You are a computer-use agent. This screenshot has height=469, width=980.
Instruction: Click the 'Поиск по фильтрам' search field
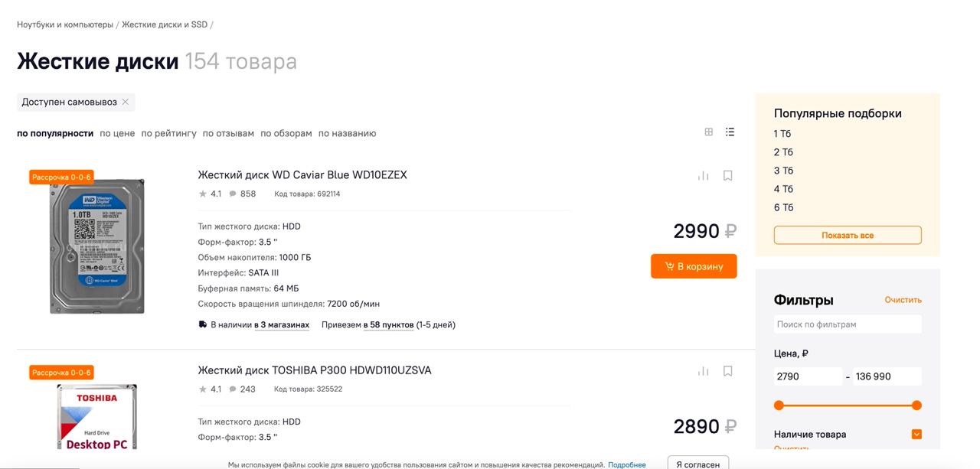pyautogui.click(x=848, y=324)
